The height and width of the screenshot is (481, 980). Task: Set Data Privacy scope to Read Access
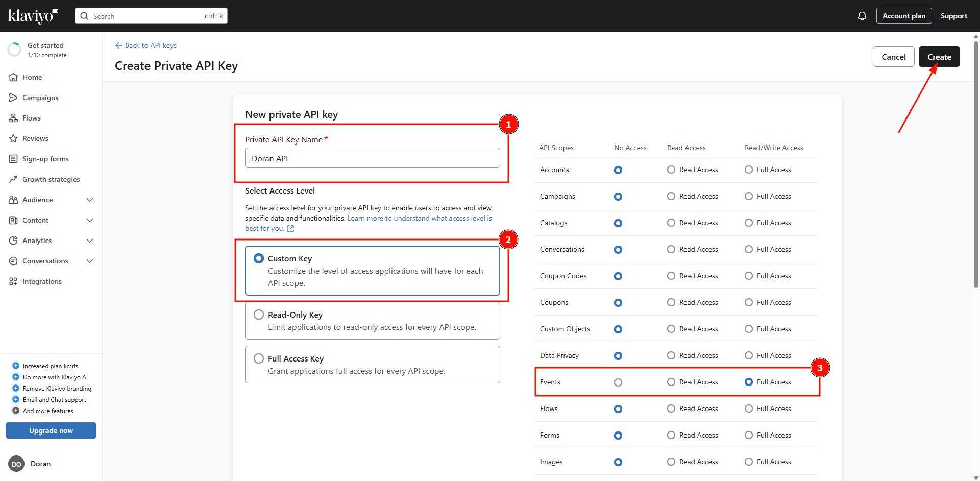point(671,355)
